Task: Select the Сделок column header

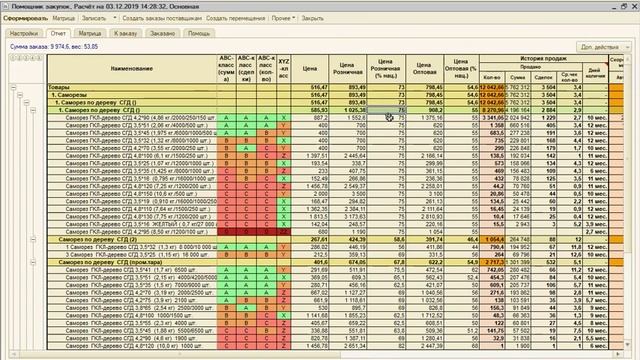Action: click(x=543, y=77)
